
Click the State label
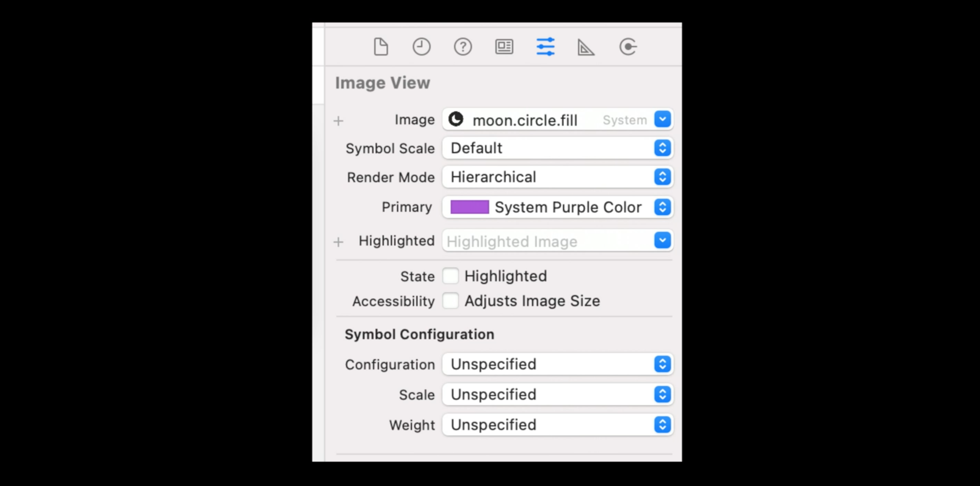417,276
